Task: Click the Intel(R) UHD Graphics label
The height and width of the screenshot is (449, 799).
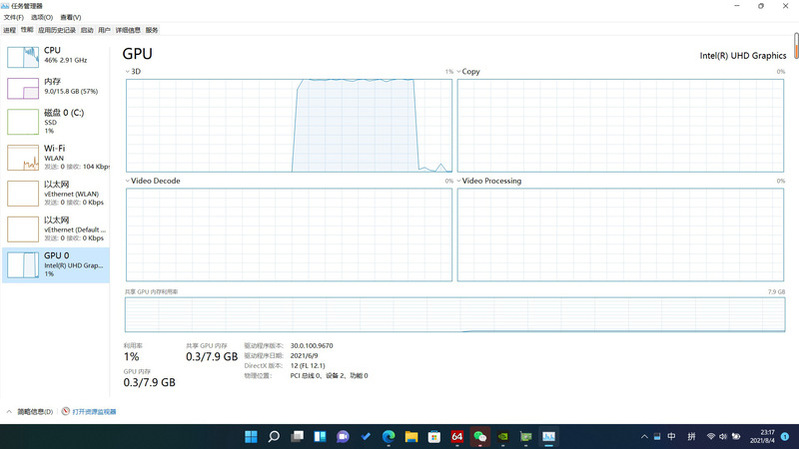Action: (743, 56)
